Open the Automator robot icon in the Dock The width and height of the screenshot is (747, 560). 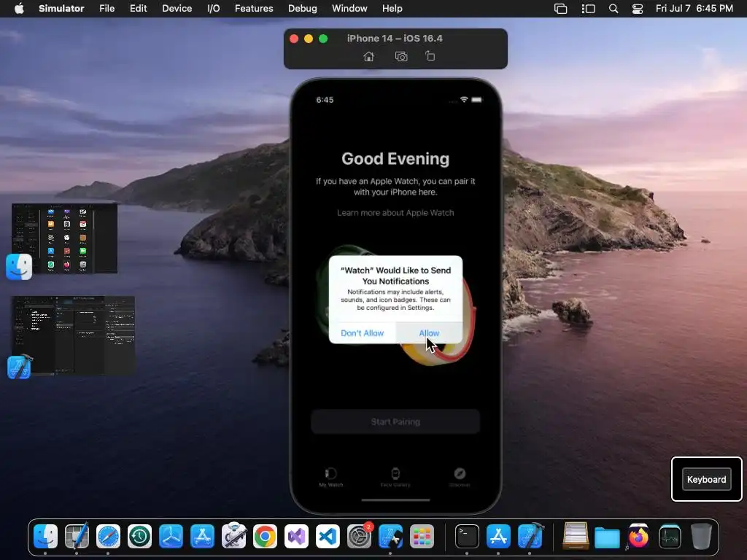pyautogui.click(x=234, y=536)
